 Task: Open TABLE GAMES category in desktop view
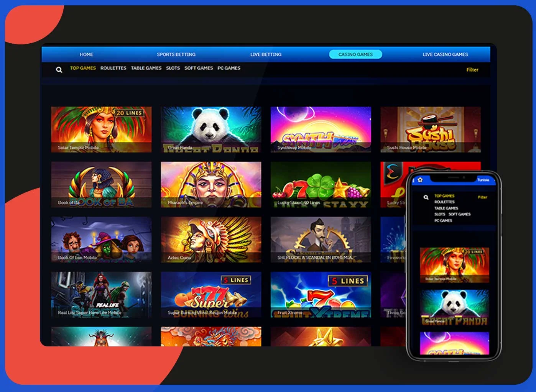pos(146,68)
